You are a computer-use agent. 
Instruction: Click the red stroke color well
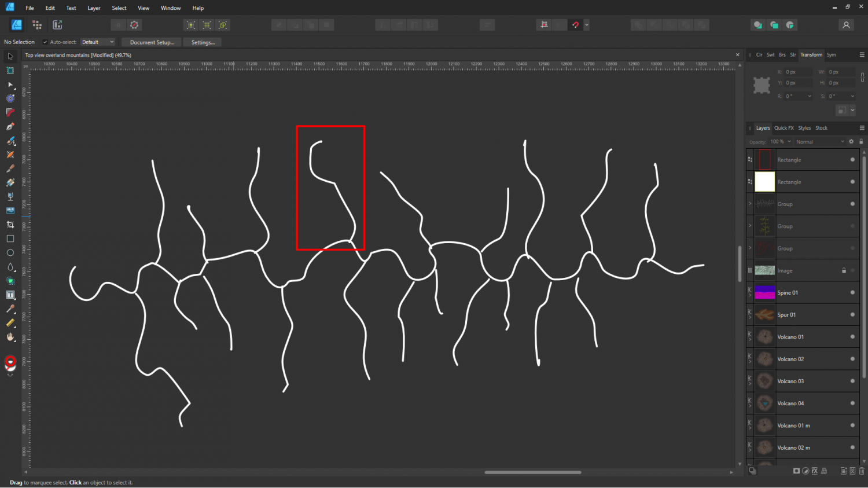coord(10,361)
